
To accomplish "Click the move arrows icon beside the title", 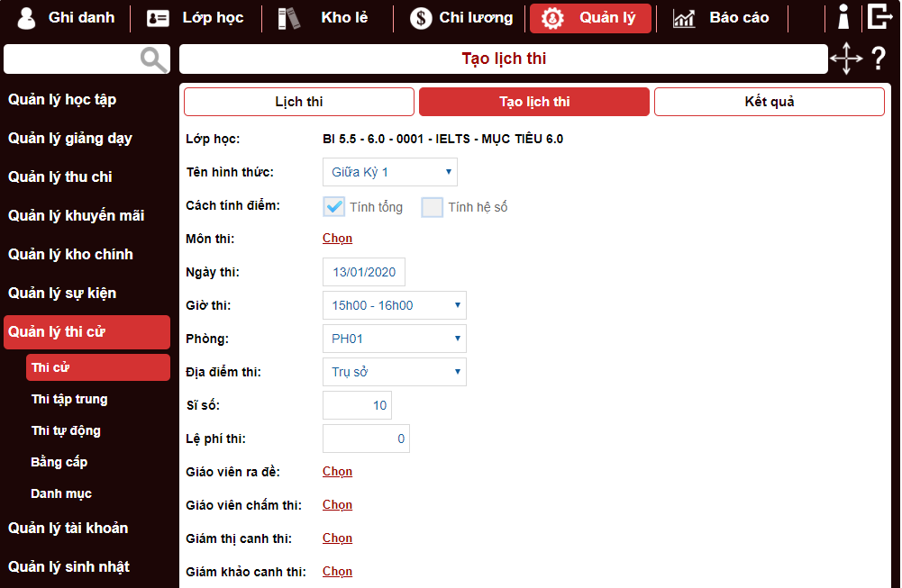I will click(846, 59).
